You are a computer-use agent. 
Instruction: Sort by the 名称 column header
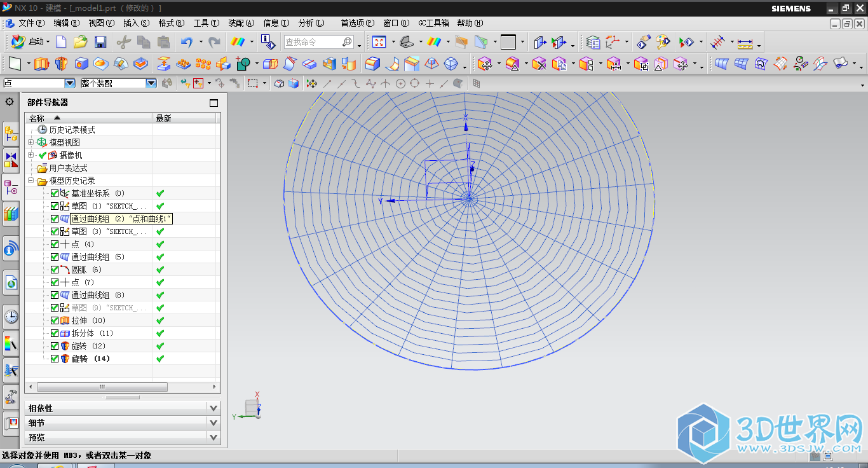coord(88,118)
